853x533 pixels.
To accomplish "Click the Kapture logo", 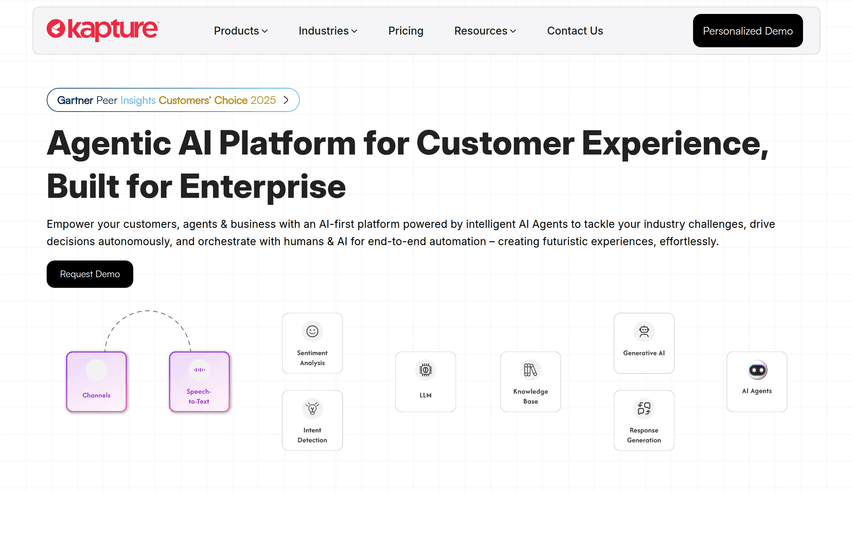I will coord(102,30).
